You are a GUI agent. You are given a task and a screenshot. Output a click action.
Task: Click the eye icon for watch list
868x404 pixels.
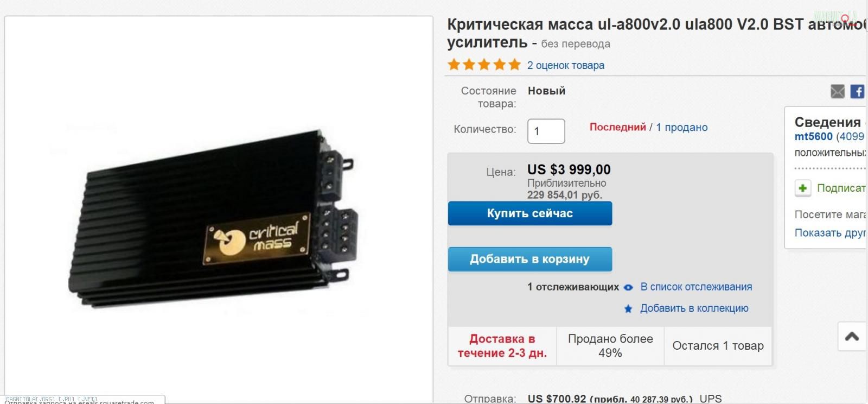(x=628, y=287)
